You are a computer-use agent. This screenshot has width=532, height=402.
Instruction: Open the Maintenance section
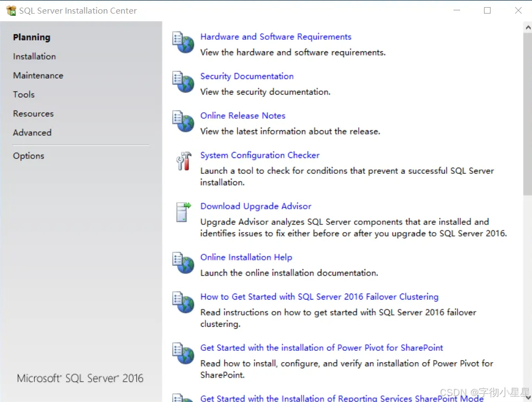38,75
